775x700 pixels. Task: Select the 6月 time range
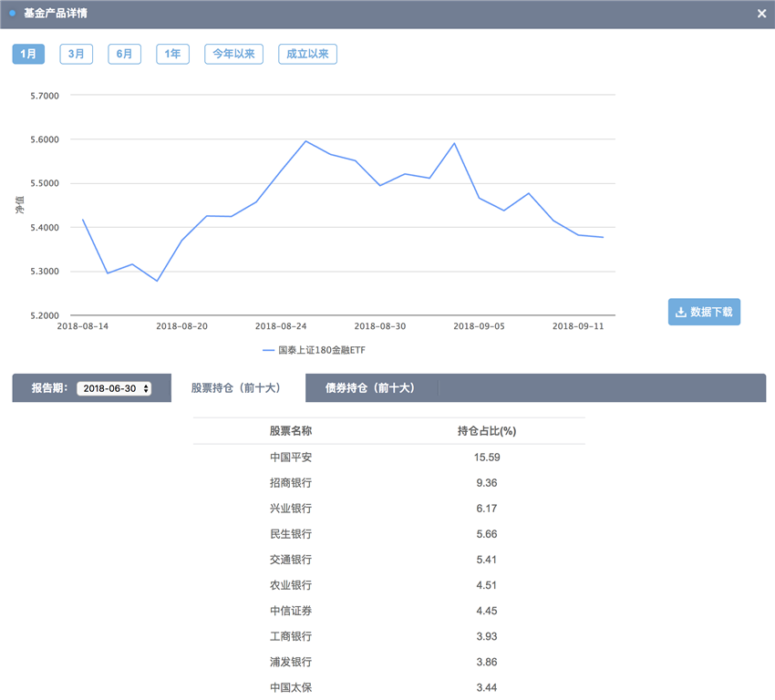click(124, 55)
